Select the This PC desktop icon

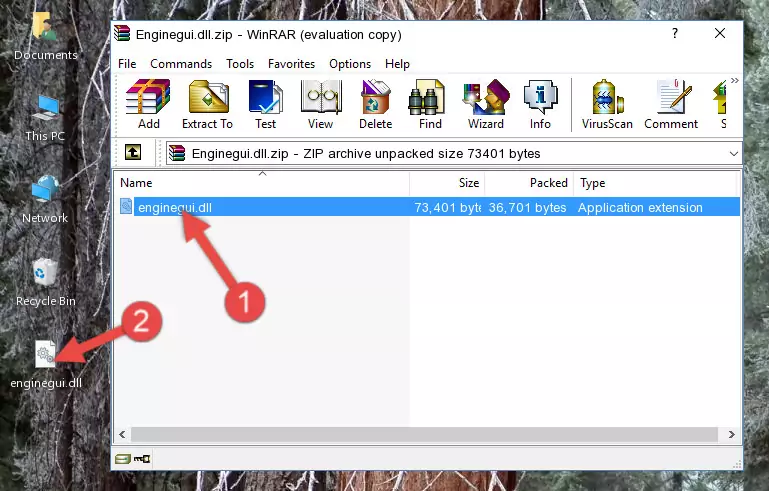coord(45,118)
